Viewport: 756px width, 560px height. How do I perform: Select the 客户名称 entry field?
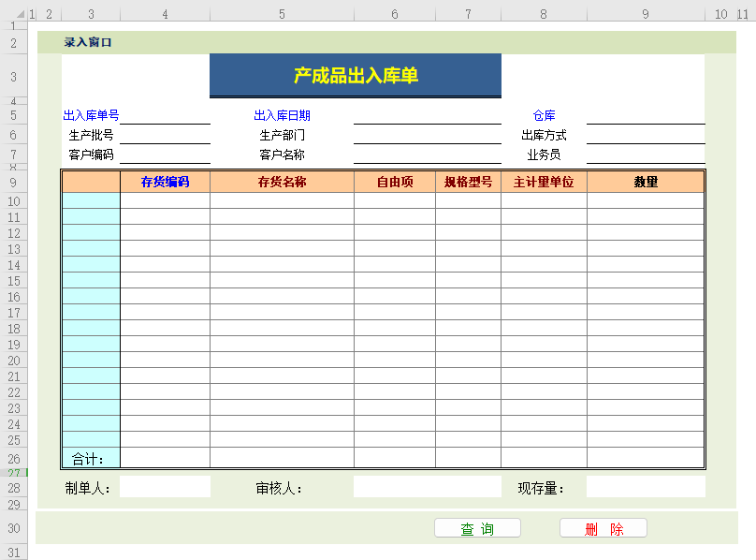coord(427,155)
